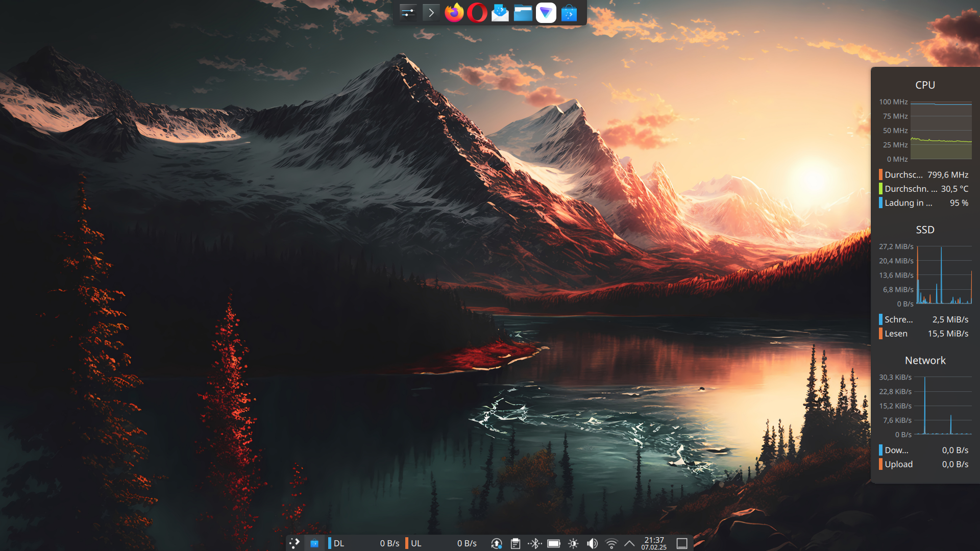Open screen brightness tray applet
The image size is (980, 551).
pos(573,543)
